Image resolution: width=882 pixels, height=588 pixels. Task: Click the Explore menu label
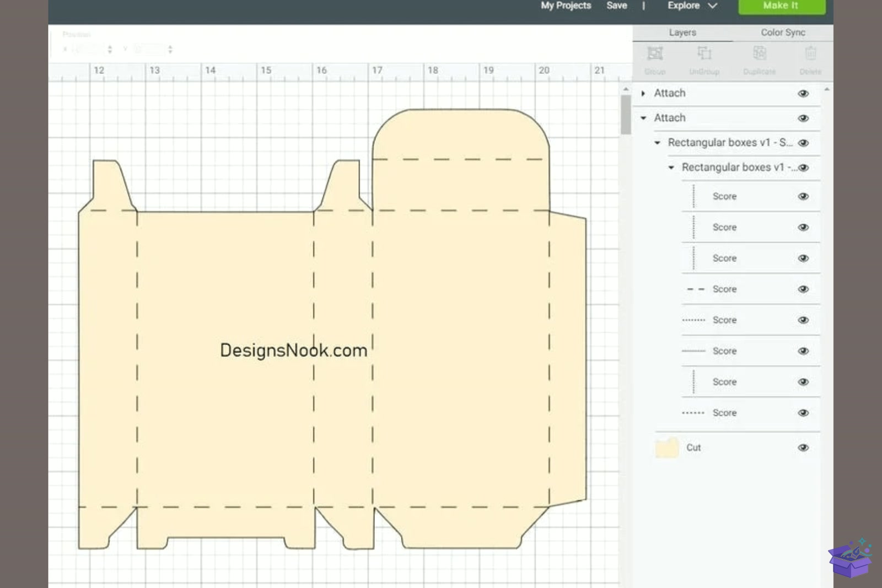684,6
